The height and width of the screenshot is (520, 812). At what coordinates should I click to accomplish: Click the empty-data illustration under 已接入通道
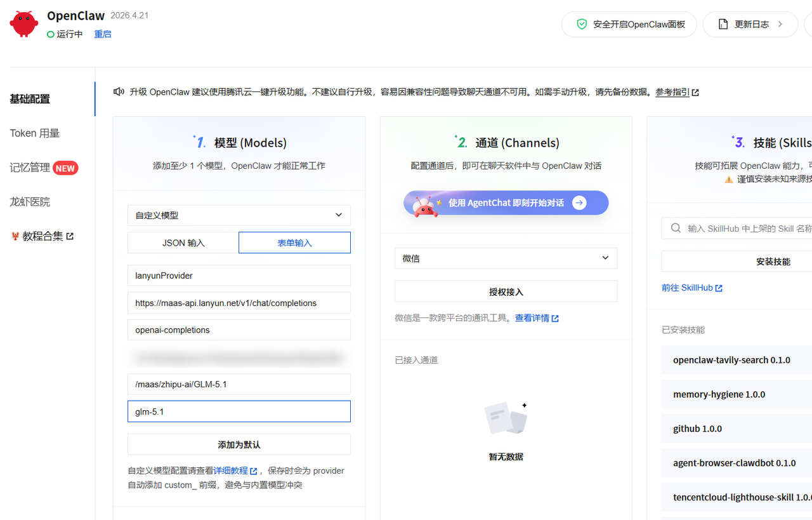506,418
